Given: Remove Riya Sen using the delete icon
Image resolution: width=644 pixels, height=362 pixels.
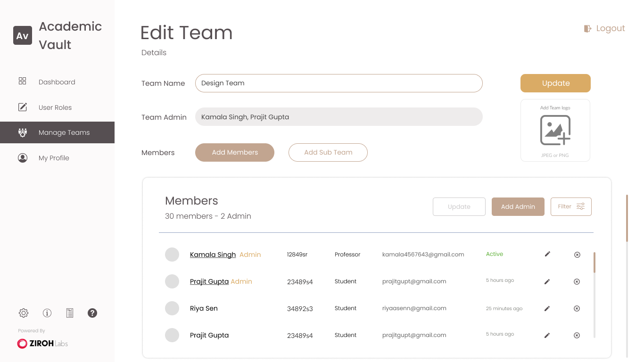Looking at the screenshot, I should pos(577,309).
